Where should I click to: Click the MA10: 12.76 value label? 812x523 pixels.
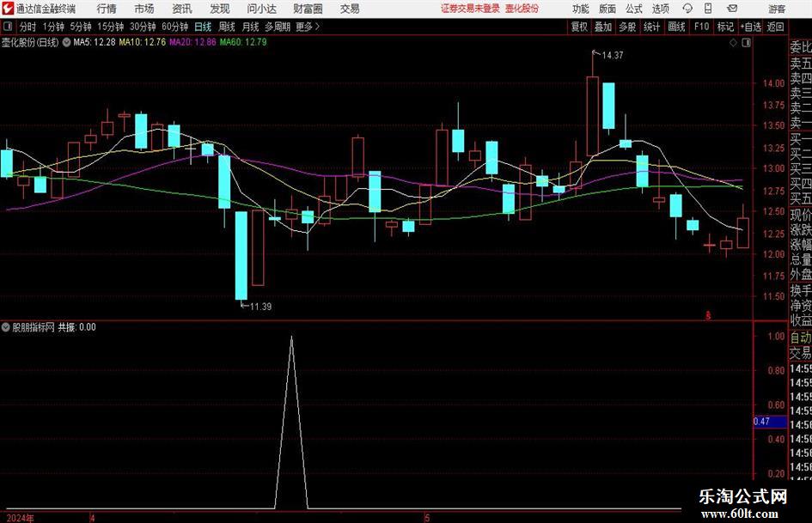click(143, 42)
